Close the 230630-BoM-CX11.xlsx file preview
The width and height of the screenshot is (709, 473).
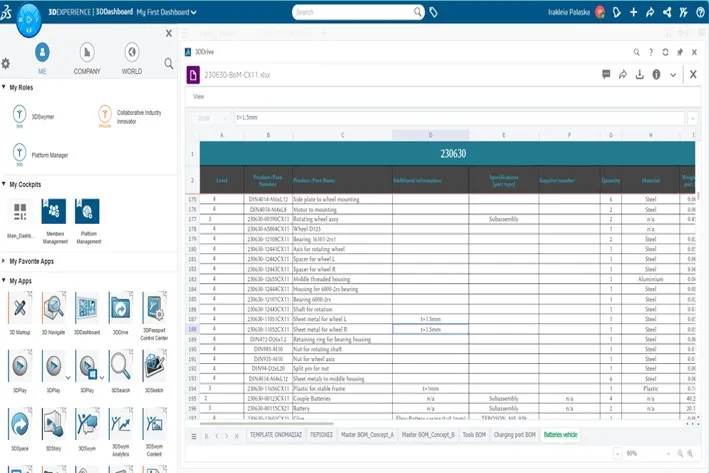coord(693,74)
